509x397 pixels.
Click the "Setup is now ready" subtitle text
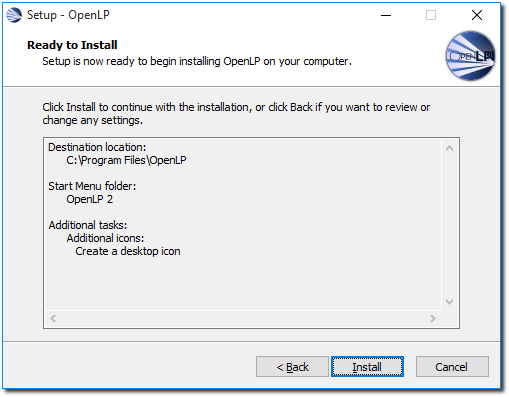click(197, 61)
